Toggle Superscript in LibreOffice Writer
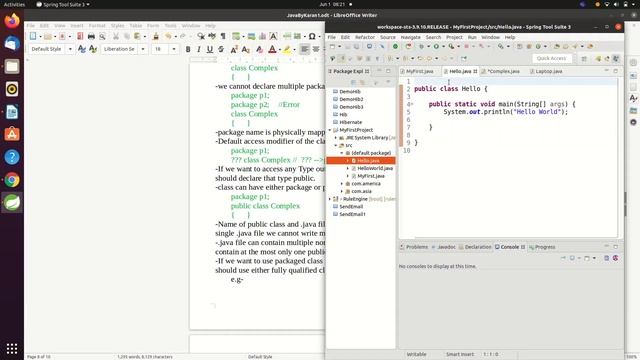This screenshot has width=640, height=360. 234,49
